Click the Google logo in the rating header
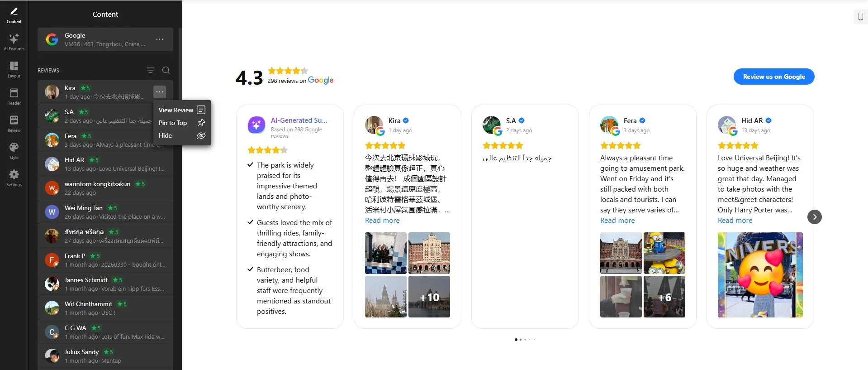 [321, 81]
